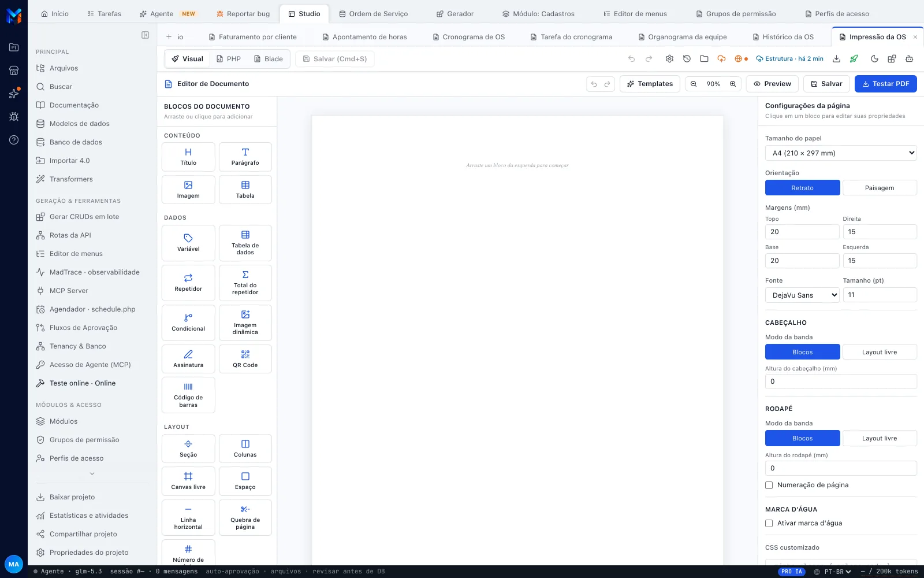Viewport: 924px width, 578px height.
Task: Switch to the PHP tab
Action: pos(229,59)
